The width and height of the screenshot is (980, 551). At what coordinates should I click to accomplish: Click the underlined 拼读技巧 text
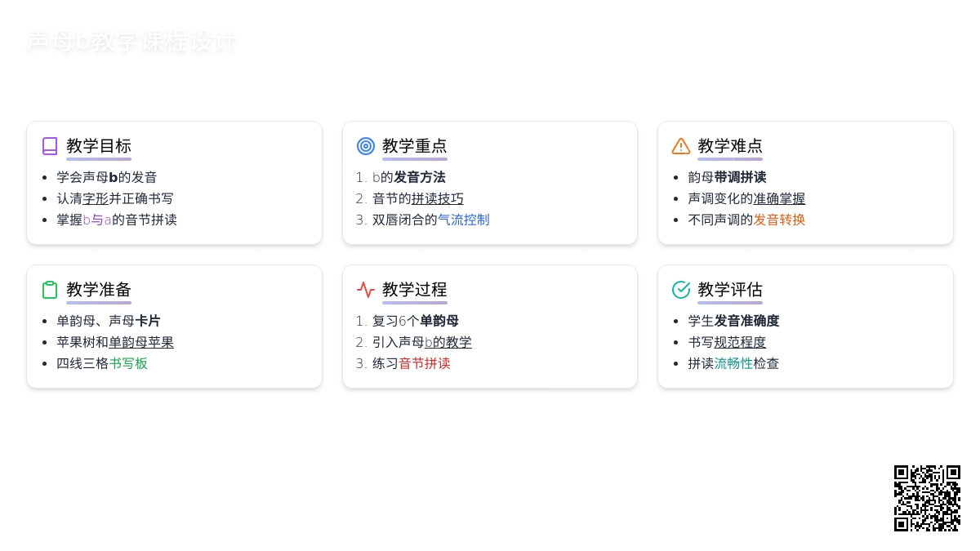[x=438, y=198]
